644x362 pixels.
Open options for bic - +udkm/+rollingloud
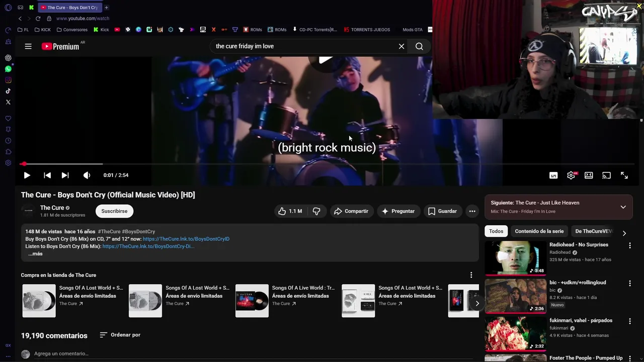point(629,283)
